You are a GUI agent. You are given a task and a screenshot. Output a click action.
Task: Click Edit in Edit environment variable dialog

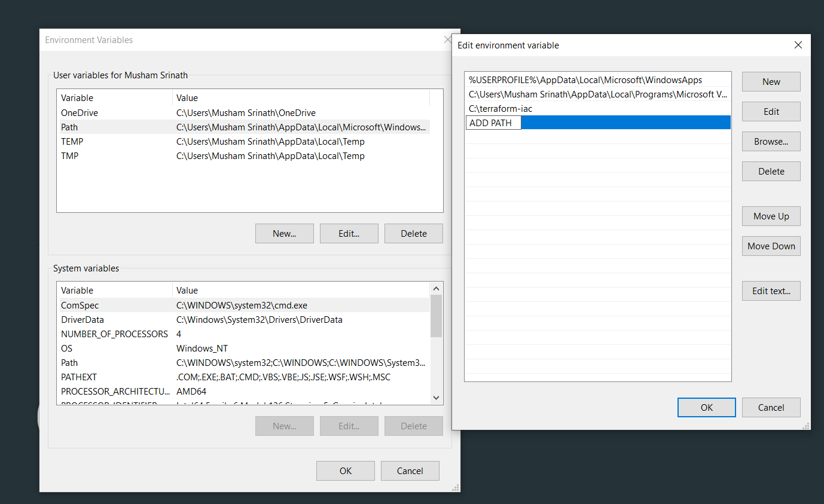[771, 112]
